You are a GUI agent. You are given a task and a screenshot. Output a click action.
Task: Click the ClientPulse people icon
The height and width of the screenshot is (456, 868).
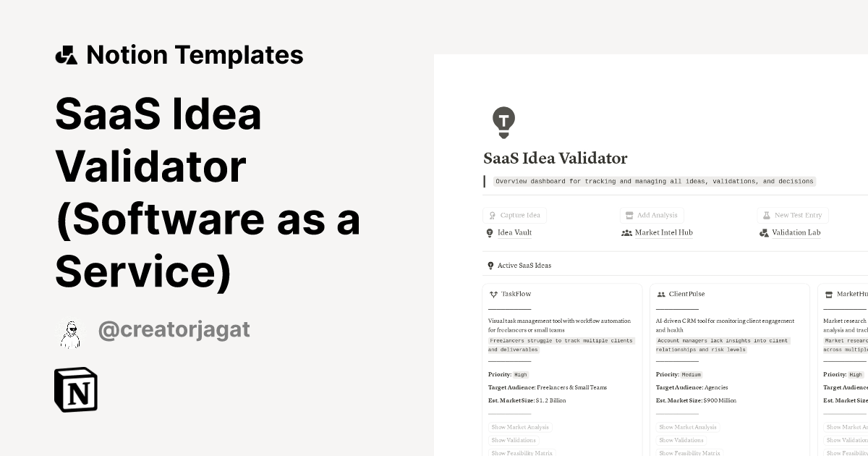[x=661, y=294]
